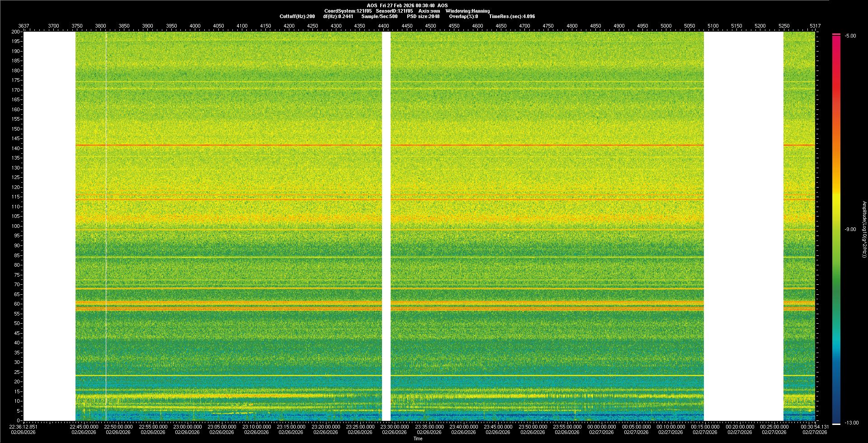This screenshot has height=443, width=868.
Task: Click the wide white data gap around 00:20
Action: pos(743,226)
